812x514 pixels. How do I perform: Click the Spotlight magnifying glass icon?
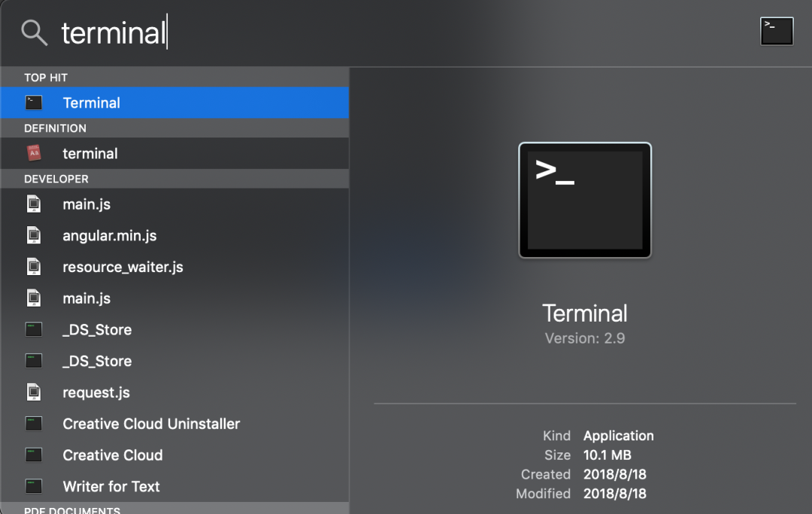tap(34, 32)
